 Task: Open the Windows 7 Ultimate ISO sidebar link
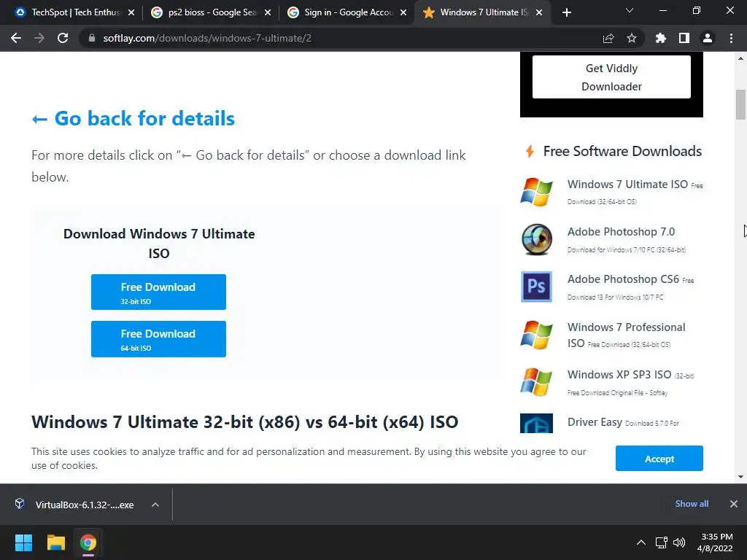click(x=627, y=184)
